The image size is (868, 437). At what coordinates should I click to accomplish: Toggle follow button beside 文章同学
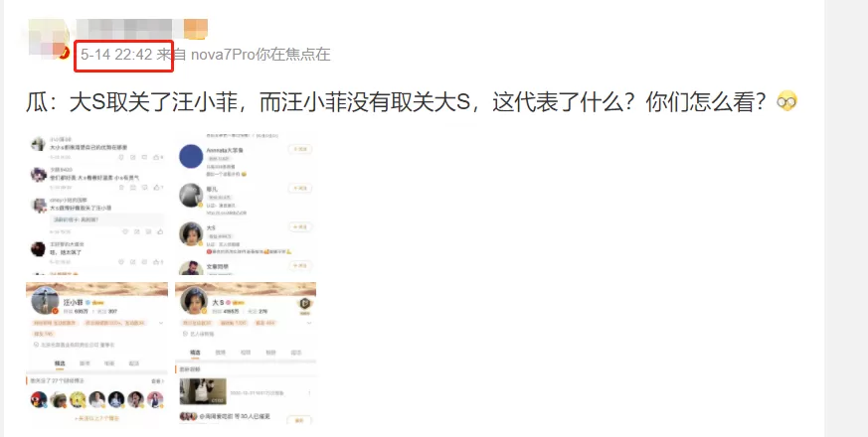pyautogui.click(x=300, y=265)
